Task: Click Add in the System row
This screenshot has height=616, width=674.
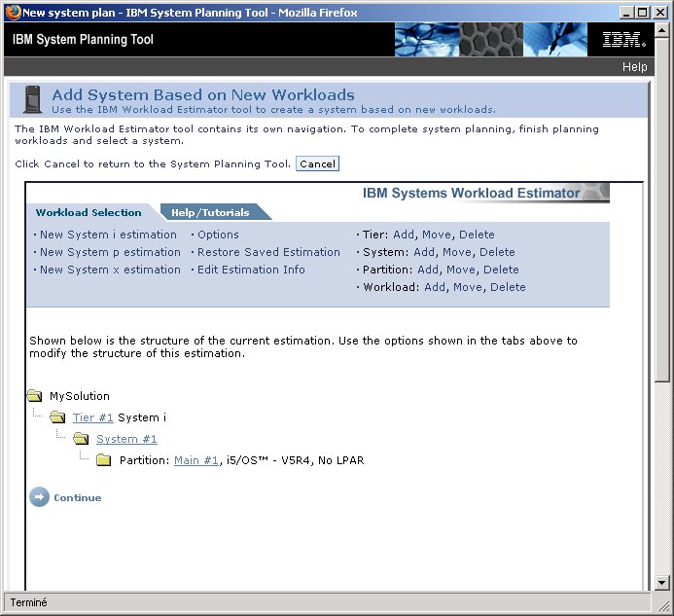Action: (x=424, y=252)
